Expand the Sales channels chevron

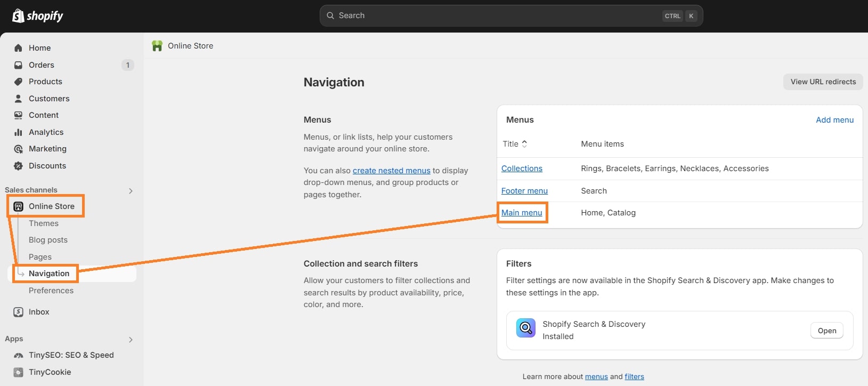coord(131,191)
